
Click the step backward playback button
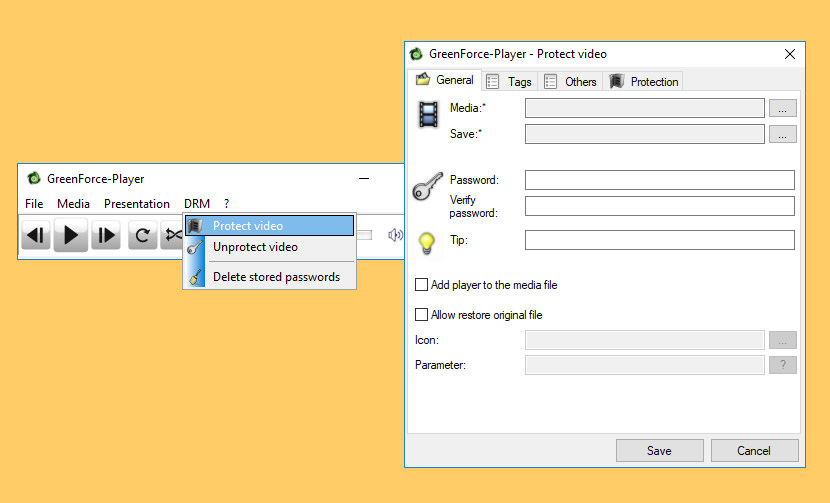(x=36, y=235)
